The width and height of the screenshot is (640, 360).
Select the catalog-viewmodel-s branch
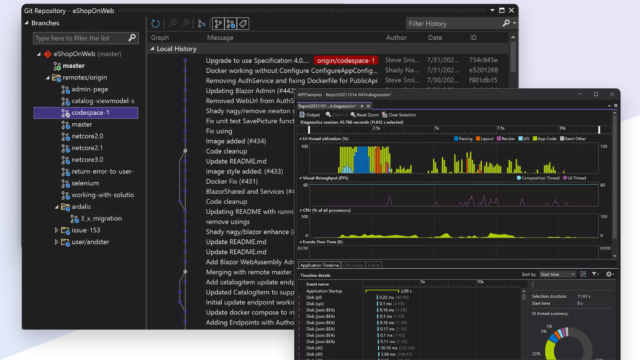click(x=102, y=101)
